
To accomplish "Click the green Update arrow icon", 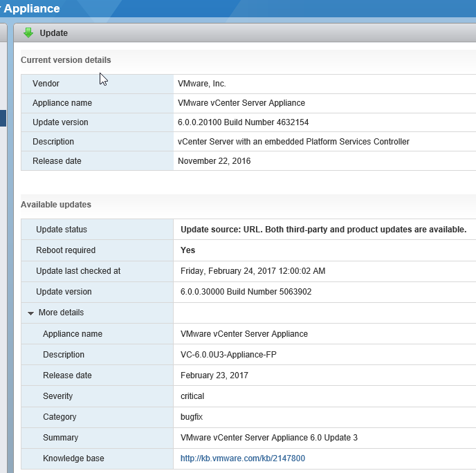I will click(x=28, y=33).
